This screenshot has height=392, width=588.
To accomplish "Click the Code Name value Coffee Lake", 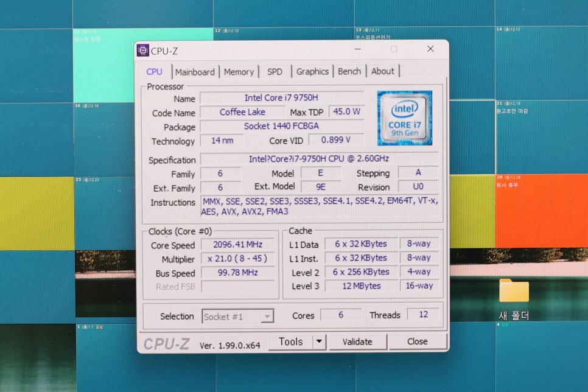I will click(x=242, y=112).
